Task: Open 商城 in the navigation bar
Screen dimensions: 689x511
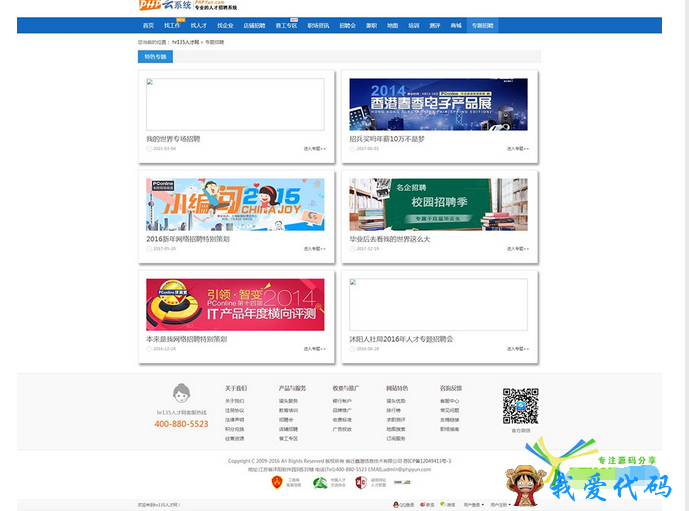Action: point(456,25)
